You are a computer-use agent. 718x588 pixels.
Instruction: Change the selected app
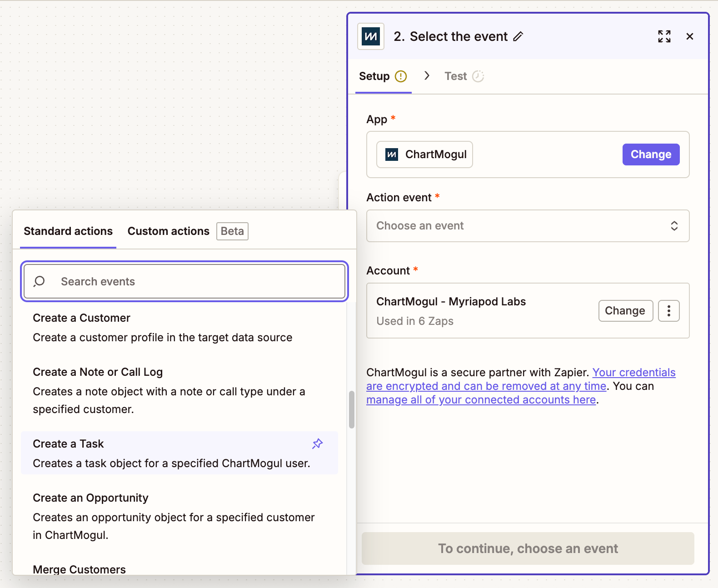(x=651, y=154)
